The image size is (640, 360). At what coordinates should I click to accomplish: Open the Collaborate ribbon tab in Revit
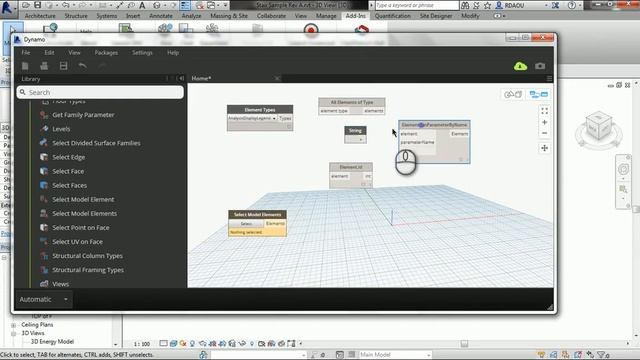click(x=271, y=16)
